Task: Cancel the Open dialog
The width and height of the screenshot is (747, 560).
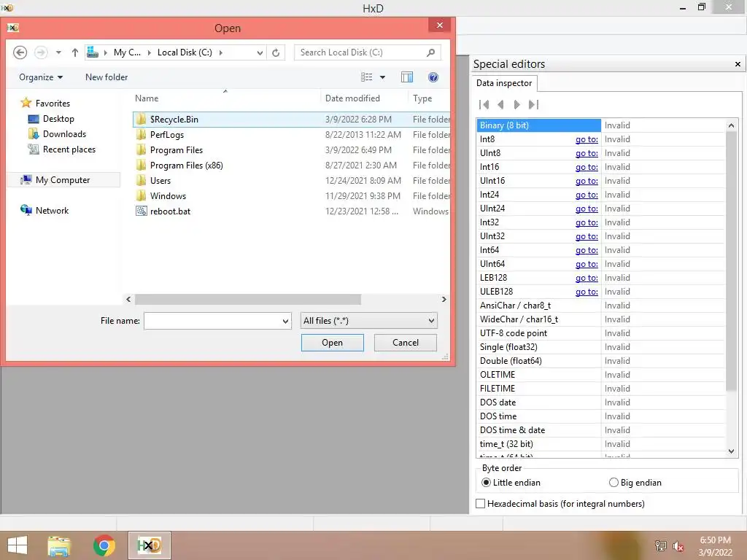Action: tap(406, 343)
